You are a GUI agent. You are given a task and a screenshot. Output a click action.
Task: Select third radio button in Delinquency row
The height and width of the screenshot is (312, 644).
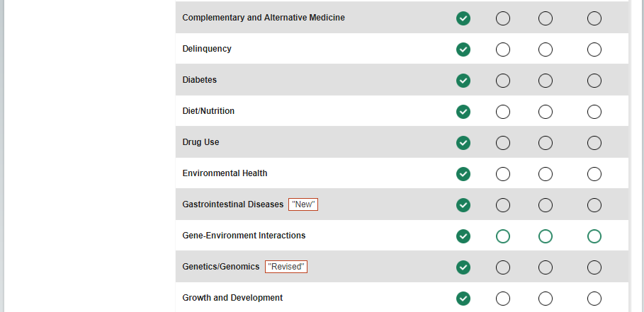click(546, 50)
